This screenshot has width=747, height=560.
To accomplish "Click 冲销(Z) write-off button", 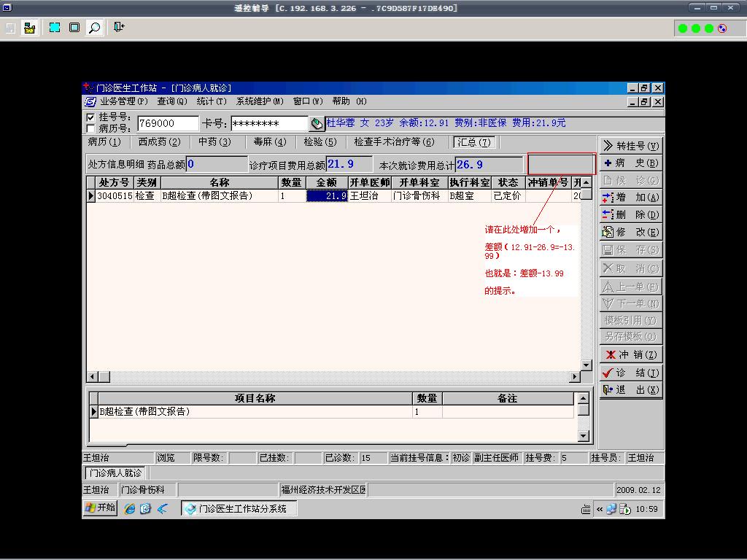I will tap(631, 355).
